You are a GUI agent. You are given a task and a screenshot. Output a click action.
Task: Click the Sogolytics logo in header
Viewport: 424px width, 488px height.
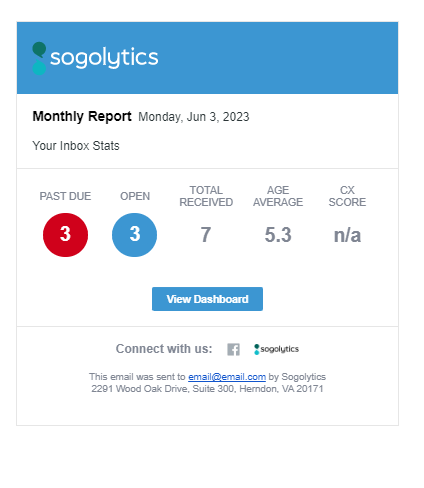[x=95, y=58]
